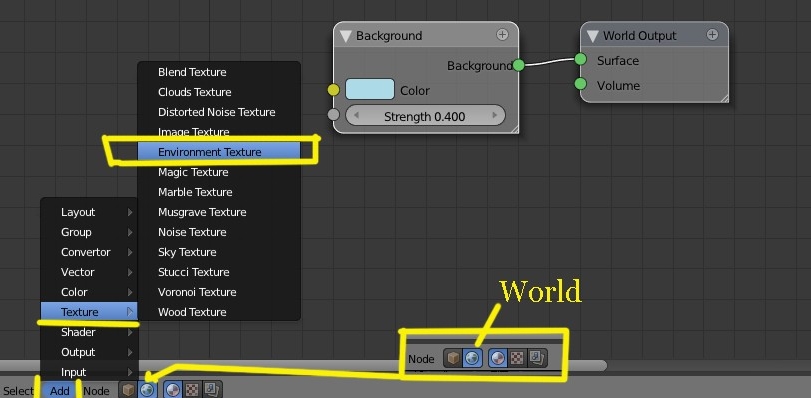Expand the Vector submenu
811x398 pixels.
89,272
